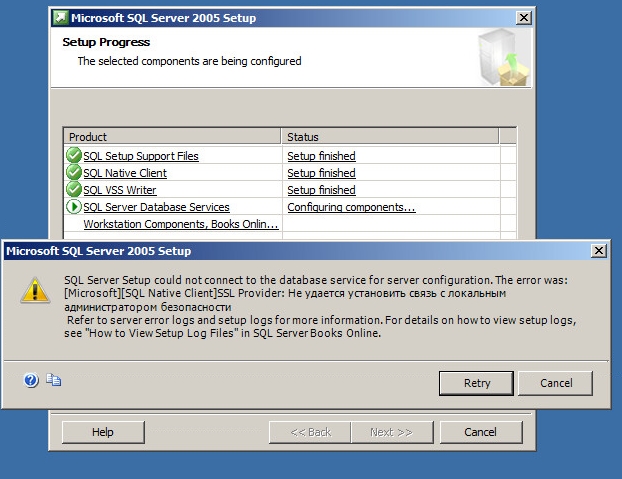This screenshot has width=622, height=479.
Task: Click green checkmark beside SQL Setup Support Files
Action: [x=73, y=156]
